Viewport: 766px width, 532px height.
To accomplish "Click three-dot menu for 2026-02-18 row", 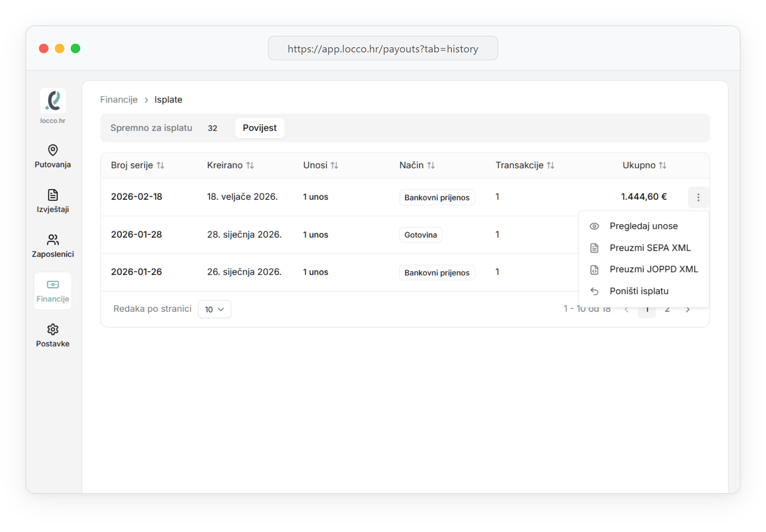I will point(698,197).
